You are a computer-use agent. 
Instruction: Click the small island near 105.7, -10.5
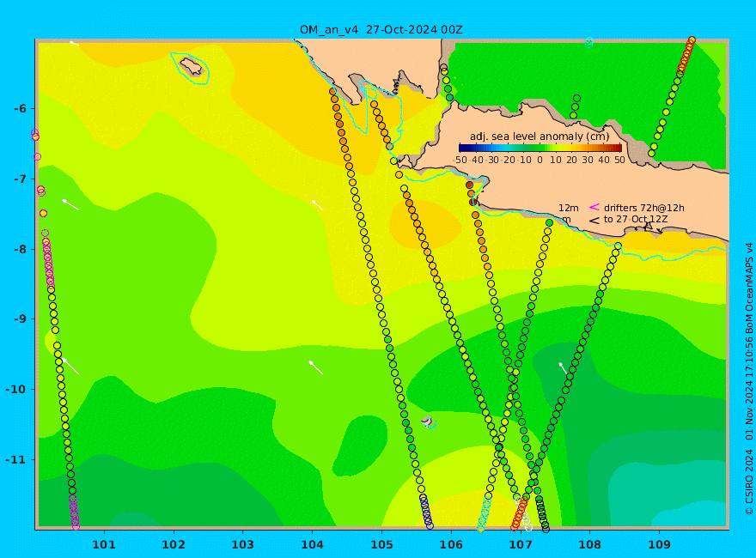pyautogui.click(x=428, y=422)
